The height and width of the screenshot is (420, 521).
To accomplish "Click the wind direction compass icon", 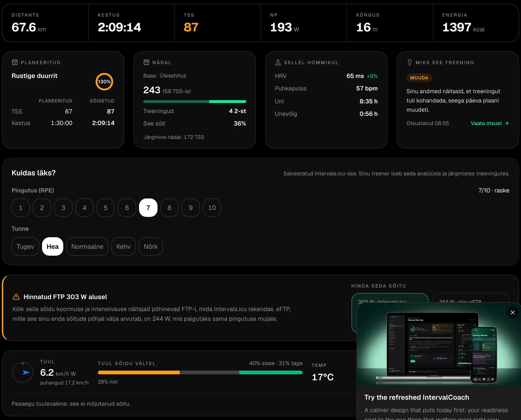I will click(x=23, y=372).
